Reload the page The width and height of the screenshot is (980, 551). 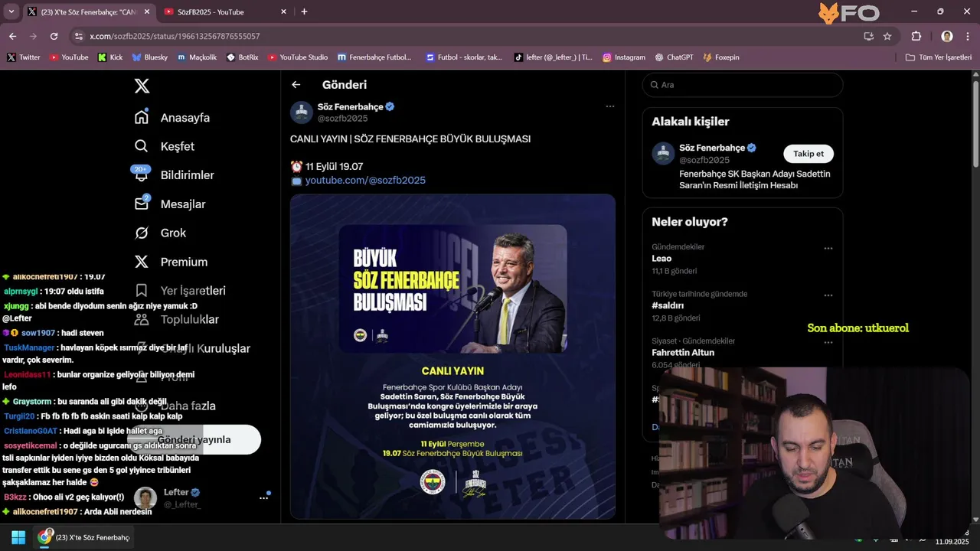[x=54, y=36]
